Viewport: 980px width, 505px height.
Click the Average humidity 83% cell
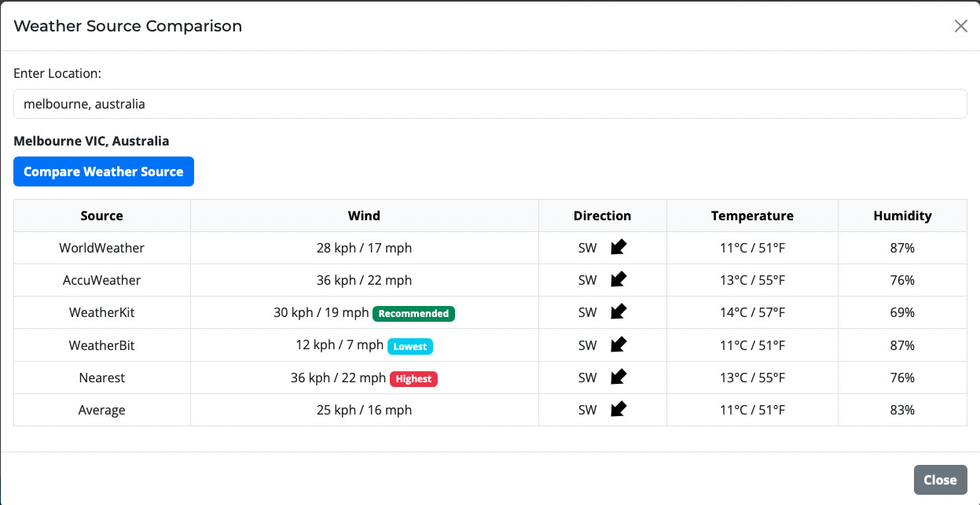point(902,410)
